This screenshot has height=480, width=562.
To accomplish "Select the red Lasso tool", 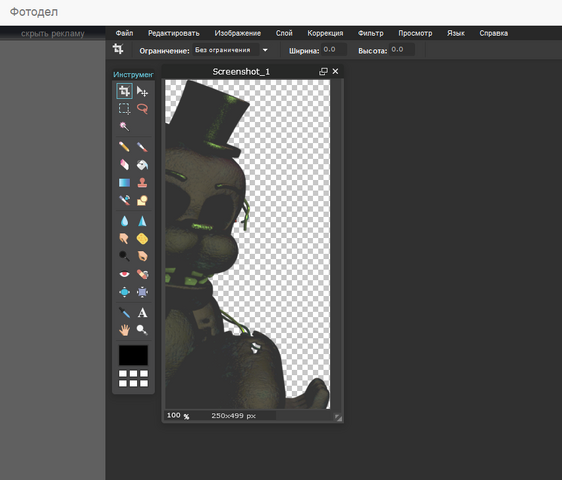I will (x=142, y=109).
